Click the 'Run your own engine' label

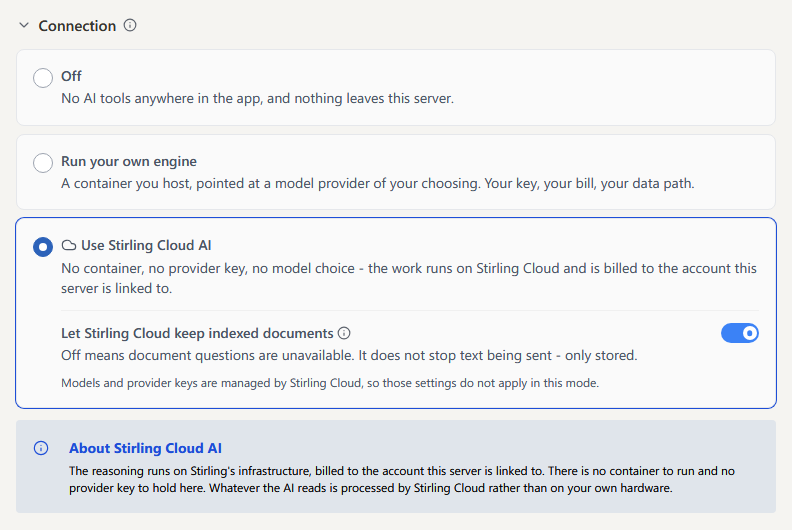point(129,161)
